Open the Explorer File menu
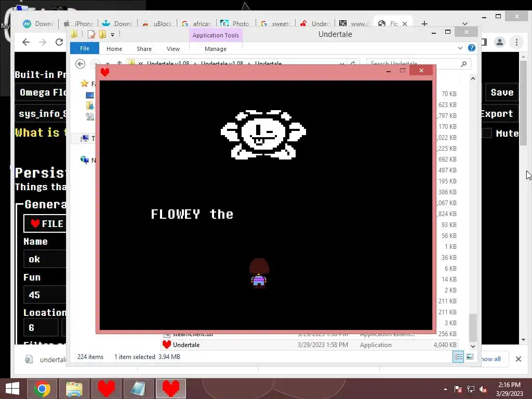The width and height of the screenshot is (532, 399). [x=85, y=48]
